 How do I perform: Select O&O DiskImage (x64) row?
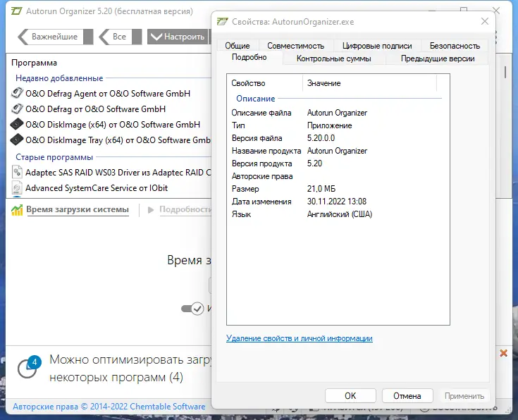coord(109,125)
